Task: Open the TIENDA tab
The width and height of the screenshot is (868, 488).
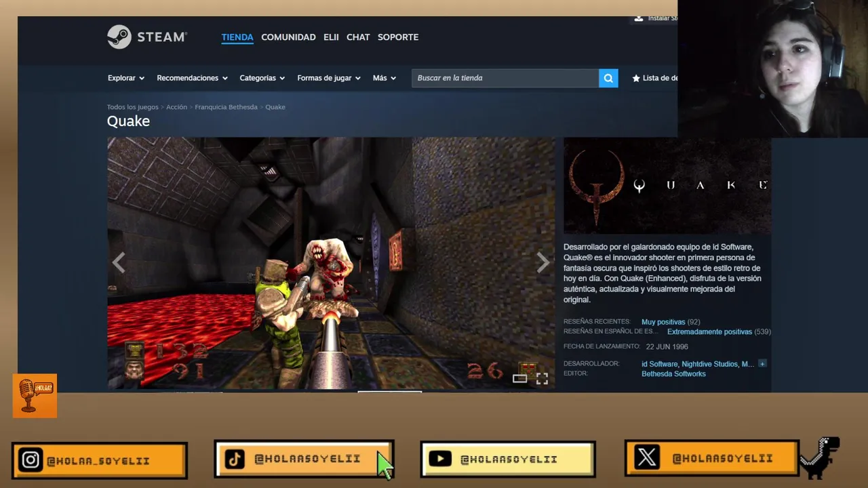Action: coord(237,37)
